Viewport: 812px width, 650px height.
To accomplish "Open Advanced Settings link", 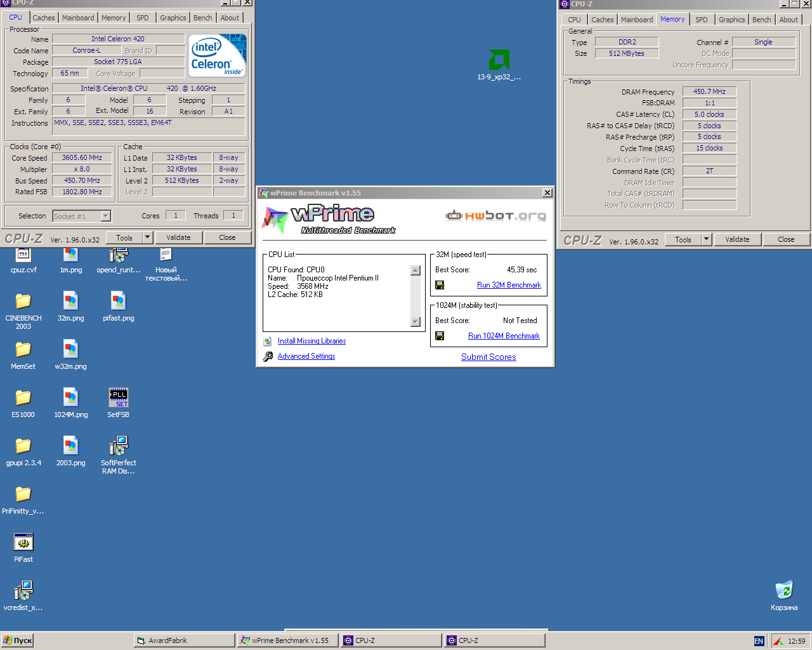I will [306, 356].
